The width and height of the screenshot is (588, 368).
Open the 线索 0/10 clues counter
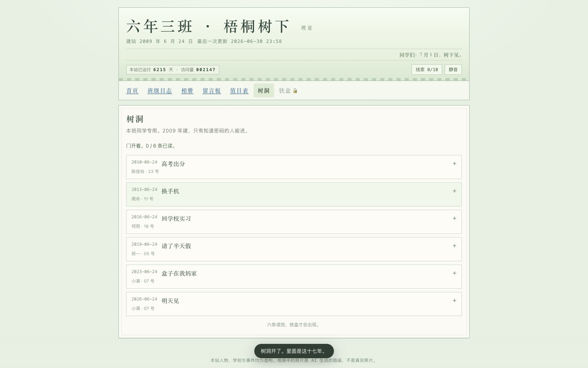[x=427, y=70]
